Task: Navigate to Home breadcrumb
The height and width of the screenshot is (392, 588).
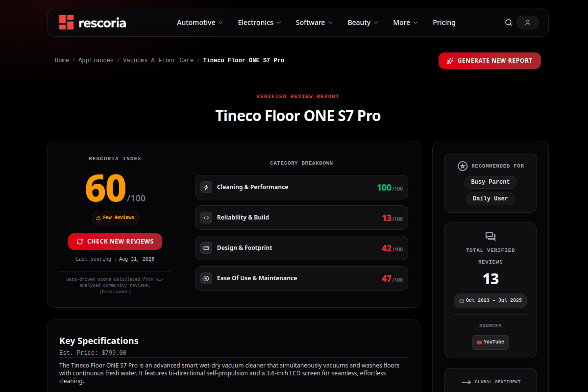Action: [62, 60]
